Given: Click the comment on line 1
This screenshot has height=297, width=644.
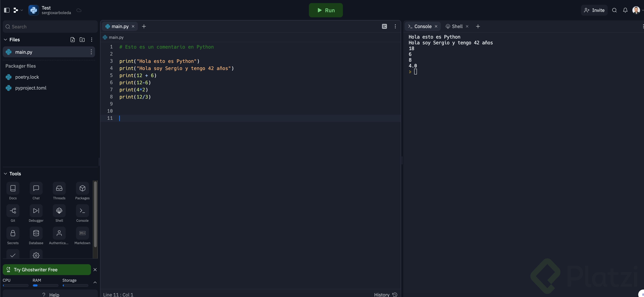Looking at the screenshot, I should [x=167, y=47].
